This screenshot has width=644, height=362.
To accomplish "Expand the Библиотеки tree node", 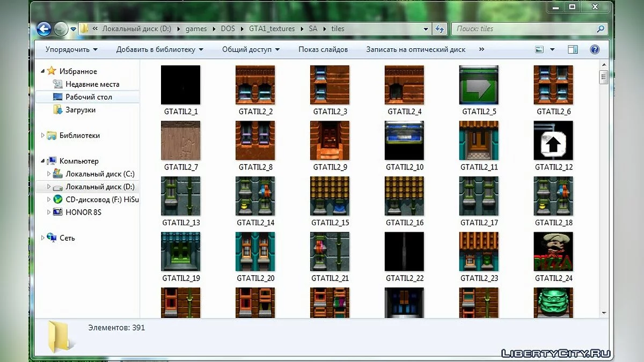I will [x=43, y=136].
